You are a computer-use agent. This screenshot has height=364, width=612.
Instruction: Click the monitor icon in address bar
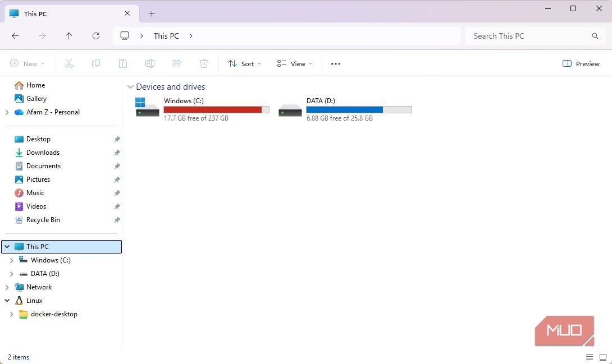(x=125, y=36)
